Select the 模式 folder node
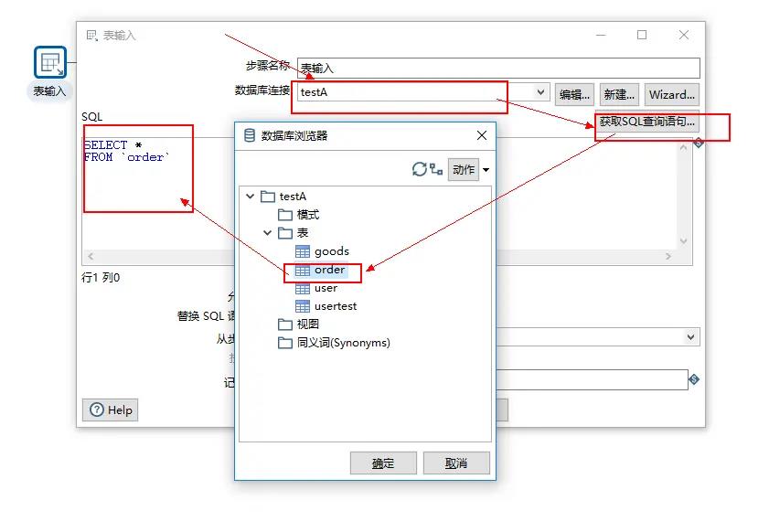769x532 pixels. pos(307,215)
